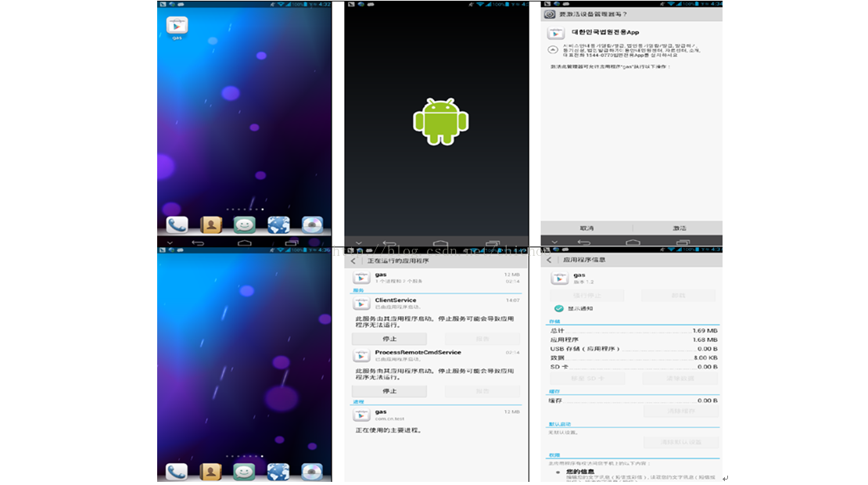Viewport: 868px width, 485px height.
Task: Tap Home below the device administrator screen
Action: pyautogui.click(x=633, y=242)
